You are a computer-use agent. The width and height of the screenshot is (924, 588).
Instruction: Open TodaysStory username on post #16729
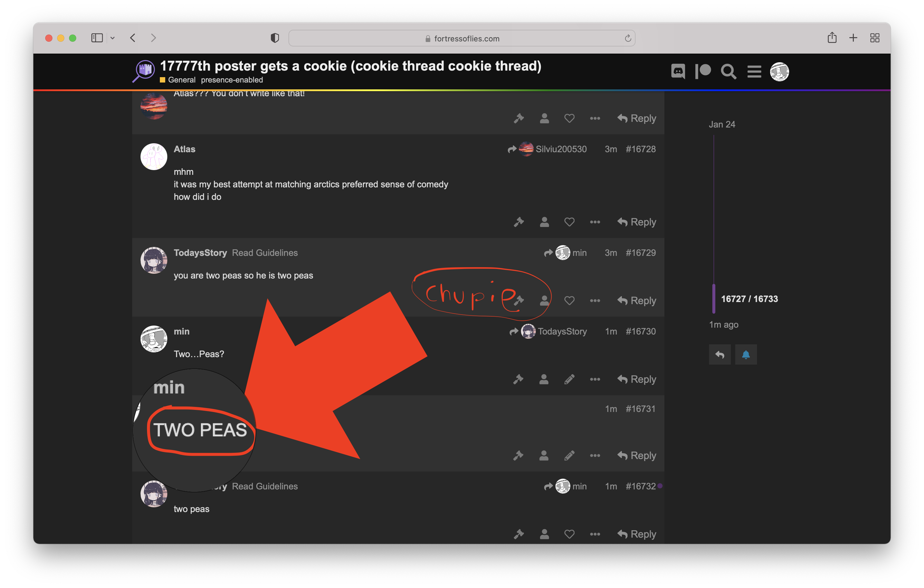click(x=200, y=253)
